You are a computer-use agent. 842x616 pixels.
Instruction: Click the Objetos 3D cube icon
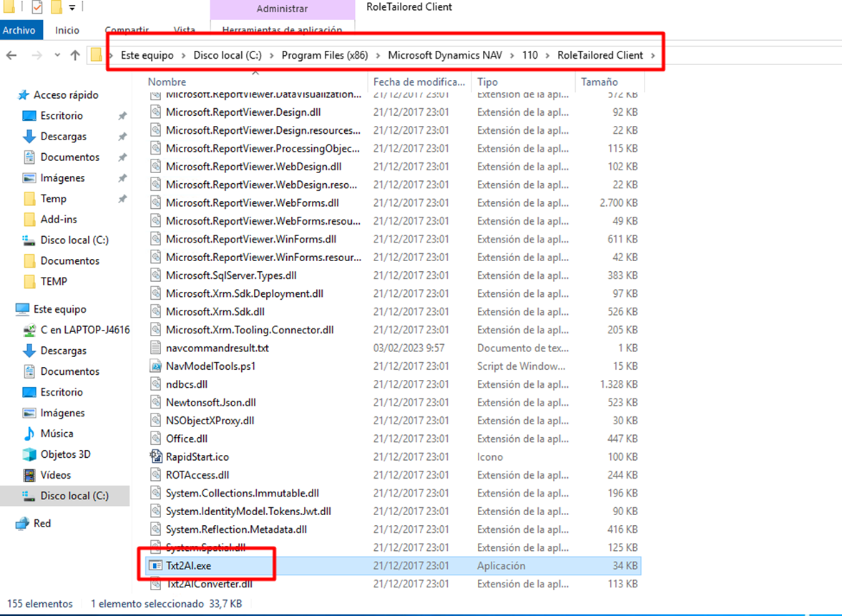29,454
